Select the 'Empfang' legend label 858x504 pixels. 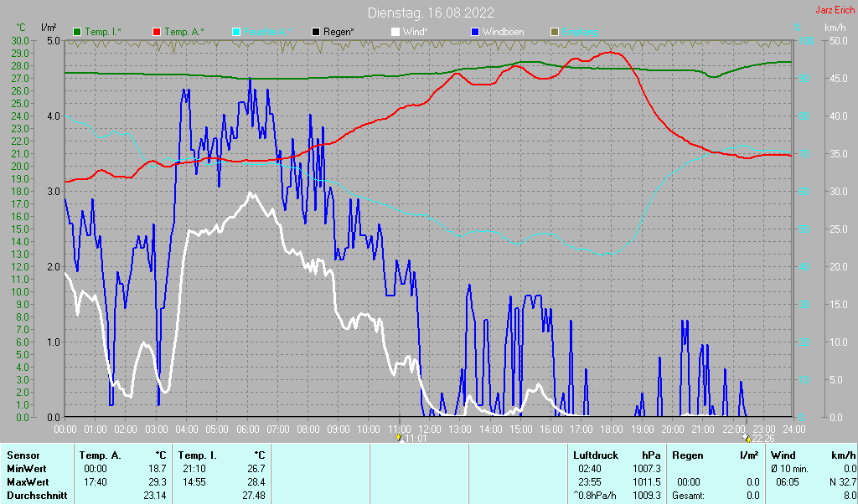click(580, 33)
